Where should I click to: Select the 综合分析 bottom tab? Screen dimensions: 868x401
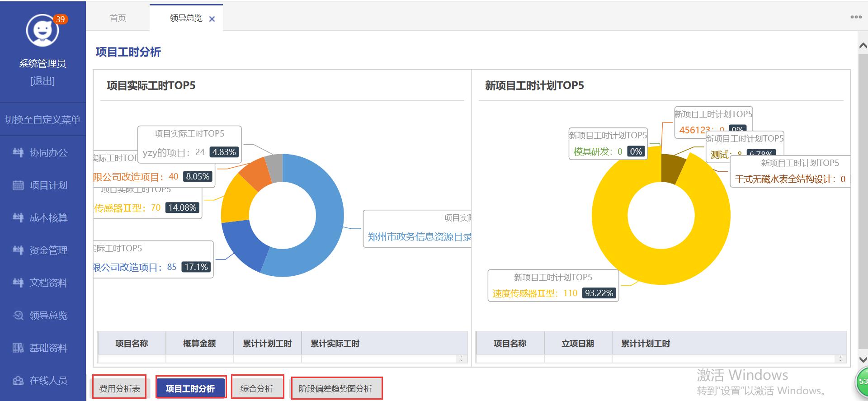257,388
